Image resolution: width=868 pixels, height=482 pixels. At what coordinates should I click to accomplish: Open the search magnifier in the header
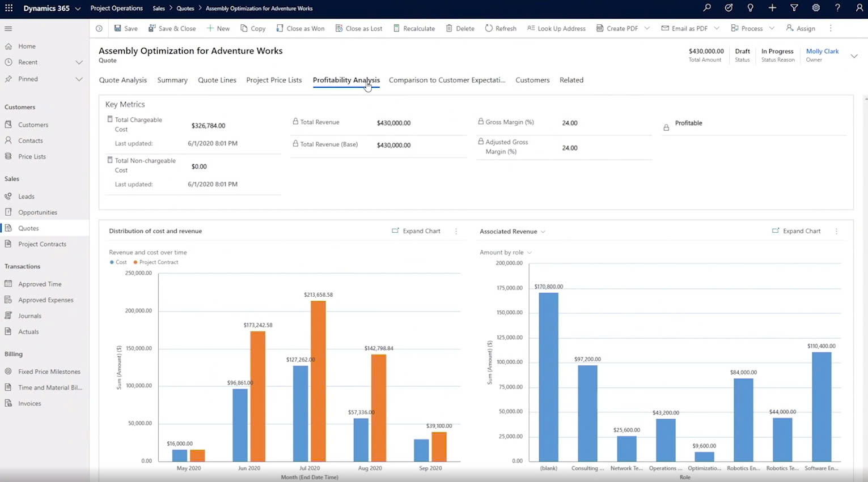(x=707, y=8)
